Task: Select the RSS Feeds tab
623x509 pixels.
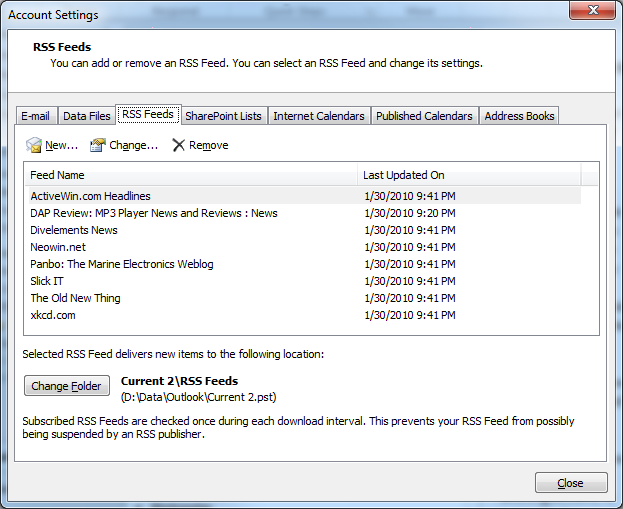Action: coord(148,114)
